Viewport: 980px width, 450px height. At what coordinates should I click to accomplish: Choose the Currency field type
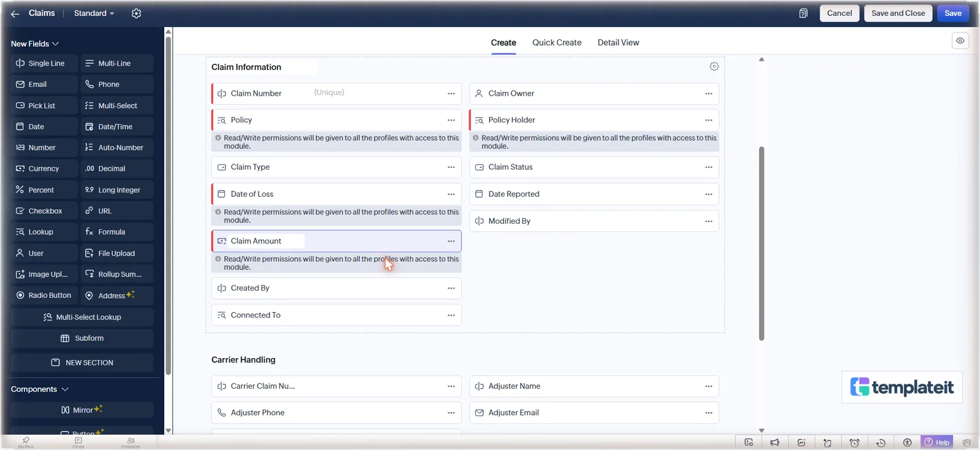(45, 169)
